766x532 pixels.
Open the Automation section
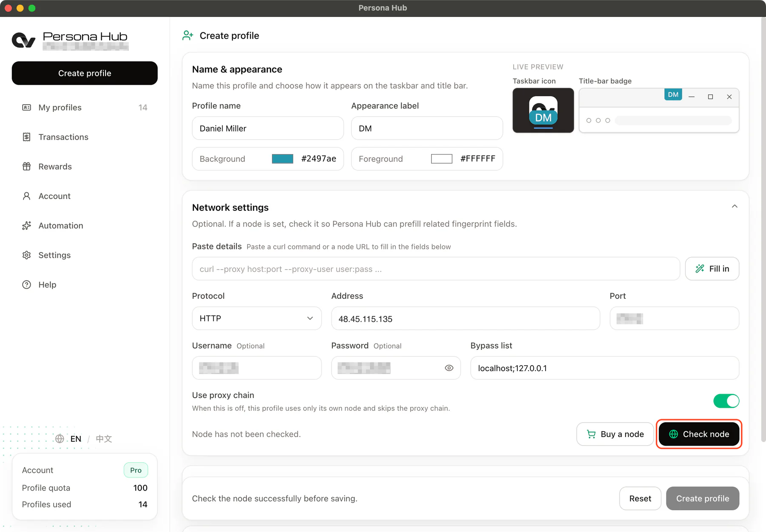pyautogui.click(x=85, y=226)
